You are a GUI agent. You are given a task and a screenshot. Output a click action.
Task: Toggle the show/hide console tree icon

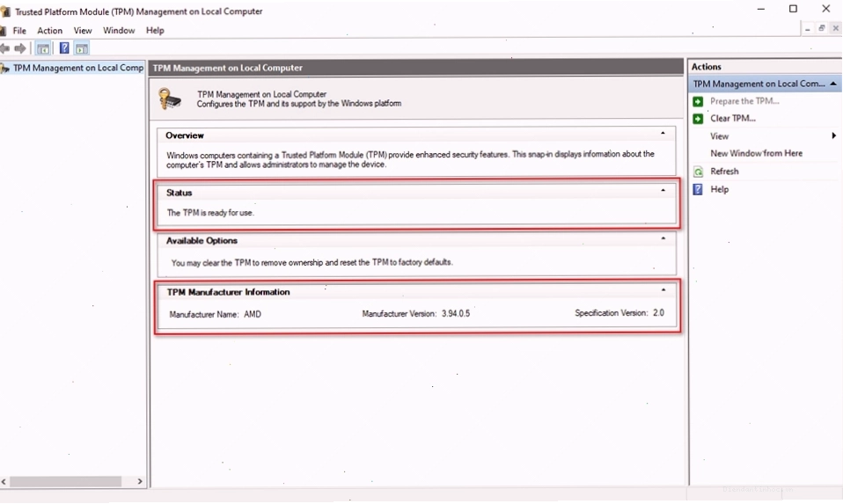tap(43, 48)
